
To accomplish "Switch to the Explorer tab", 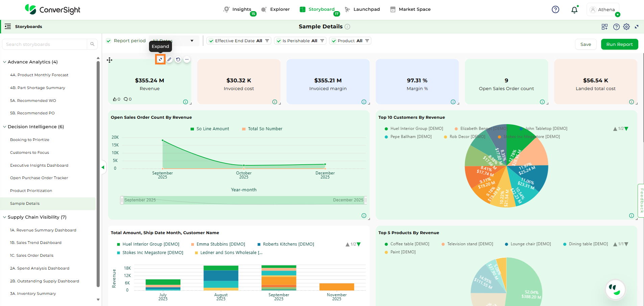I will click(276, 9).
